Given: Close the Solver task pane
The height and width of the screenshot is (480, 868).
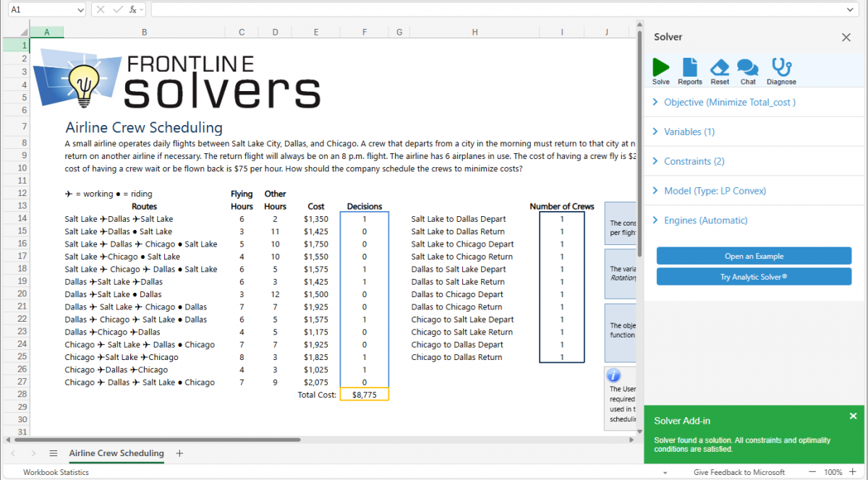Looking at the screenshot, I should pos(846,38).
